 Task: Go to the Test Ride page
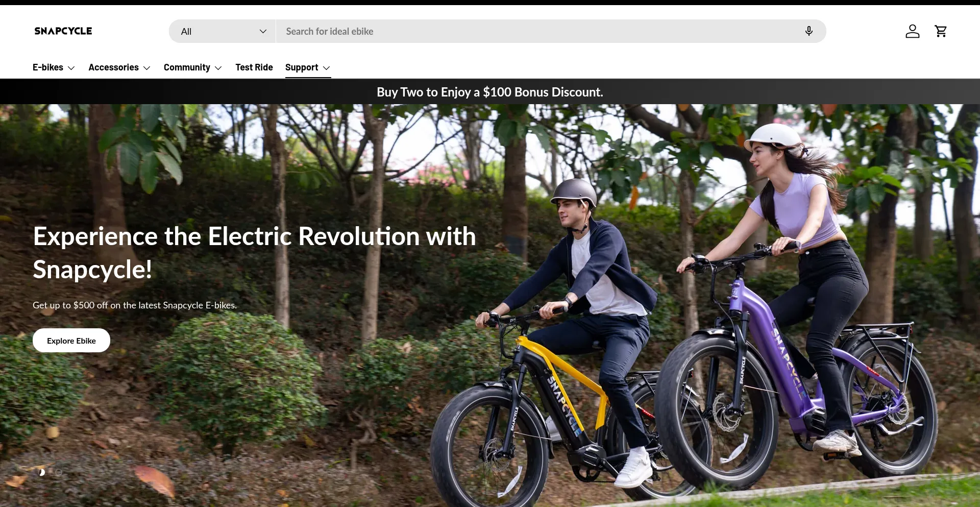pos(254,67)
